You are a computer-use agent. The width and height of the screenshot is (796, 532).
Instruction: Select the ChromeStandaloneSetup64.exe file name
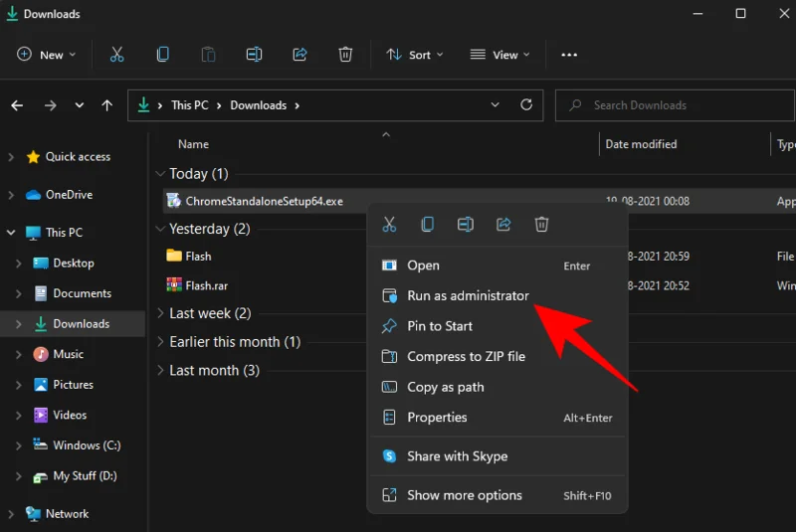(x=264, y=201)
